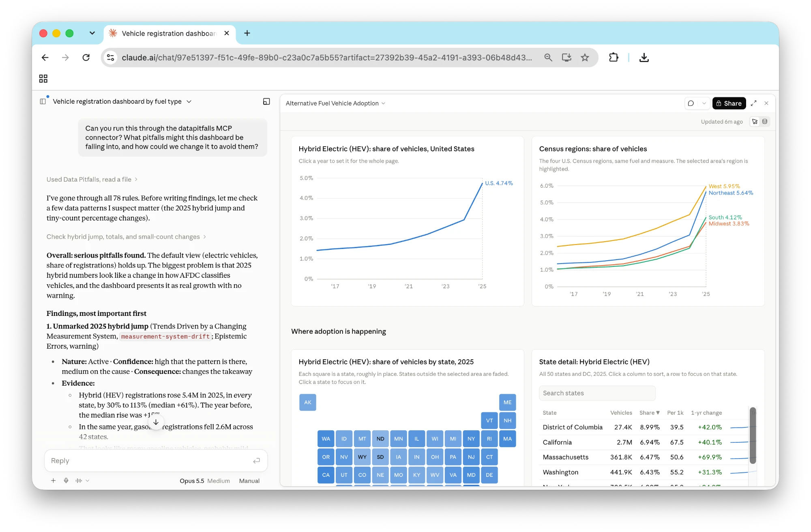Click the artifact panel layout icon in chat header

click(266, 101)
